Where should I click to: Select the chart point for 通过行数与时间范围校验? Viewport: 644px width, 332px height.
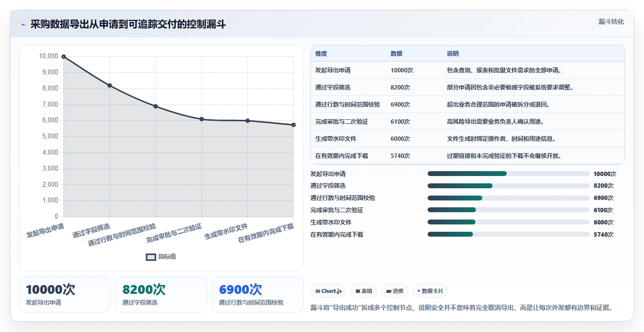[x=155, y=106]
